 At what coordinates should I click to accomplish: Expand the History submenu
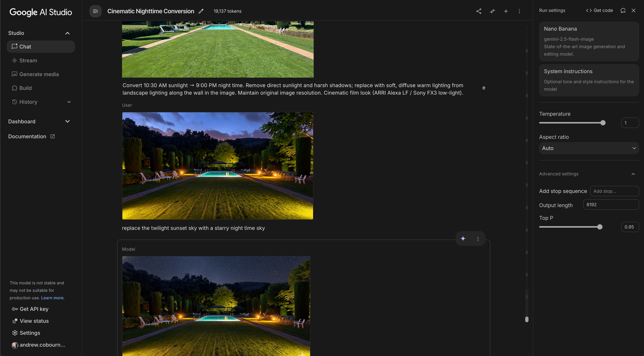[69, 102]
